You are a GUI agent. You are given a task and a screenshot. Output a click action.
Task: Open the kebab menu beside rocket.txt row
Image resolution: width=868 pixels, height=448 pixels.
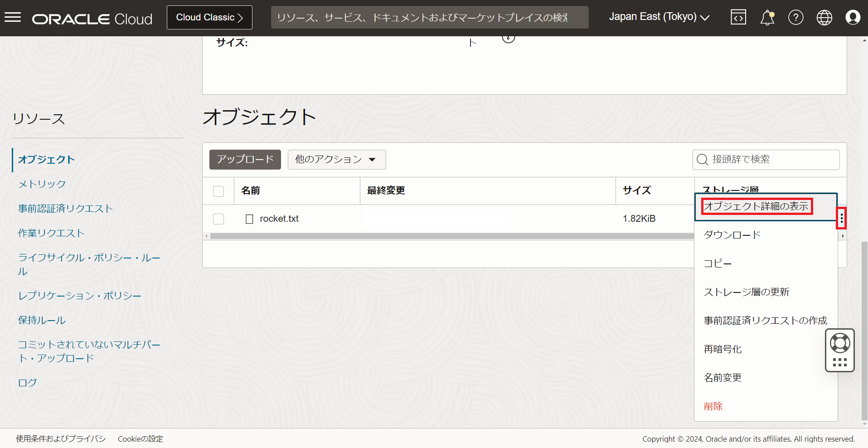pyautogui.click(x=841, y=218)
